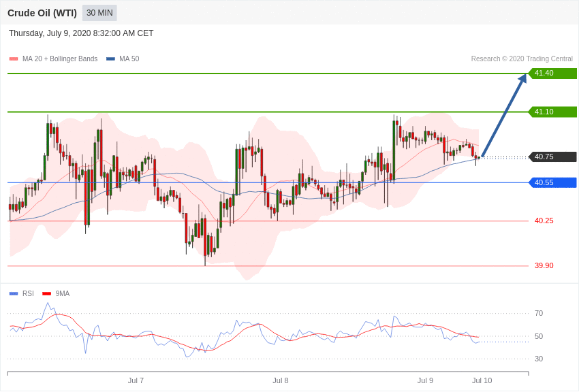Toggle the MA 50 legend label
Image resolution: width=579 pixels, height=392 pixels.
129,59
